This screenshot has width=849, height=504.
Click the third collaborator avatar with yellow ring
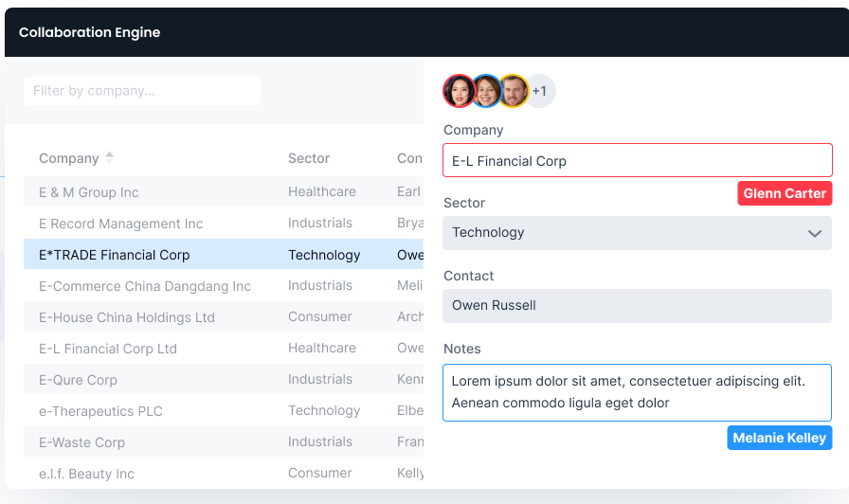(x=514, y=91)
